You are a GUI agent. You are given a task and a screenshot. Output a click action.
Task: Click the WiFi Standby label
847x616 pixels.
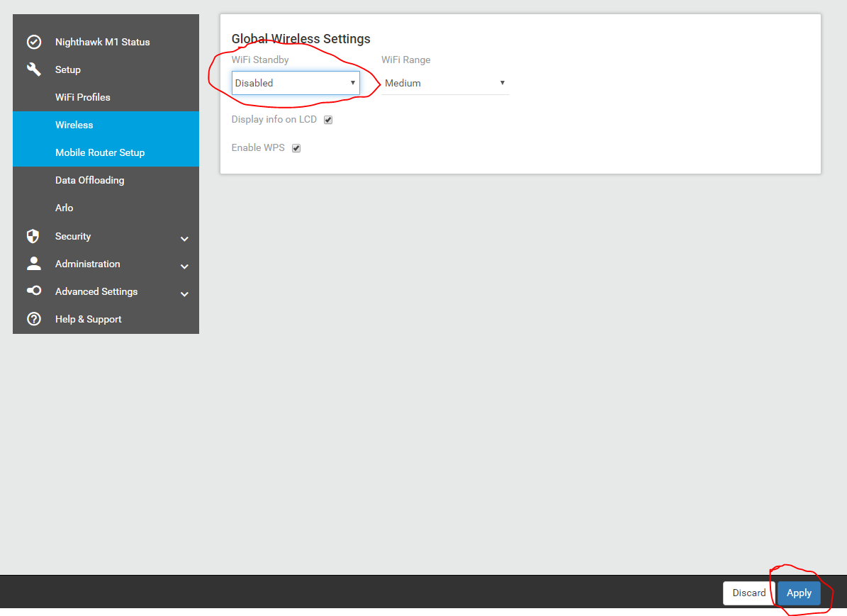click(x=260, y=60)
